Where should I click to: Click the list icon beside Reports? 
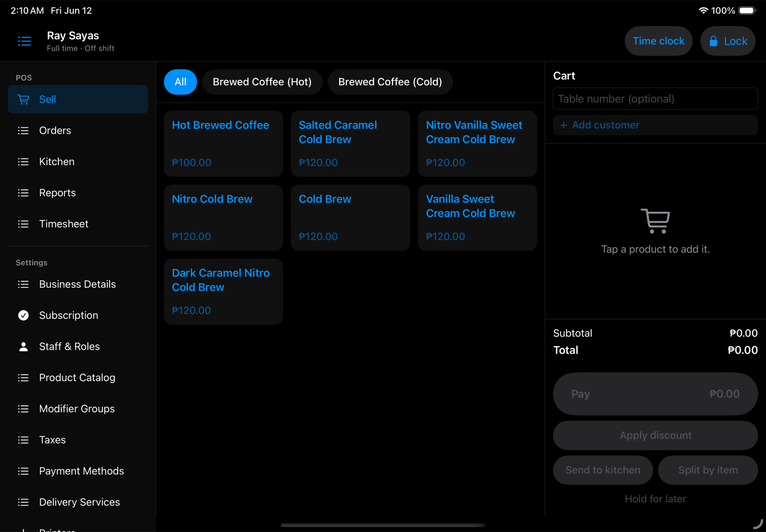(23, 193)
